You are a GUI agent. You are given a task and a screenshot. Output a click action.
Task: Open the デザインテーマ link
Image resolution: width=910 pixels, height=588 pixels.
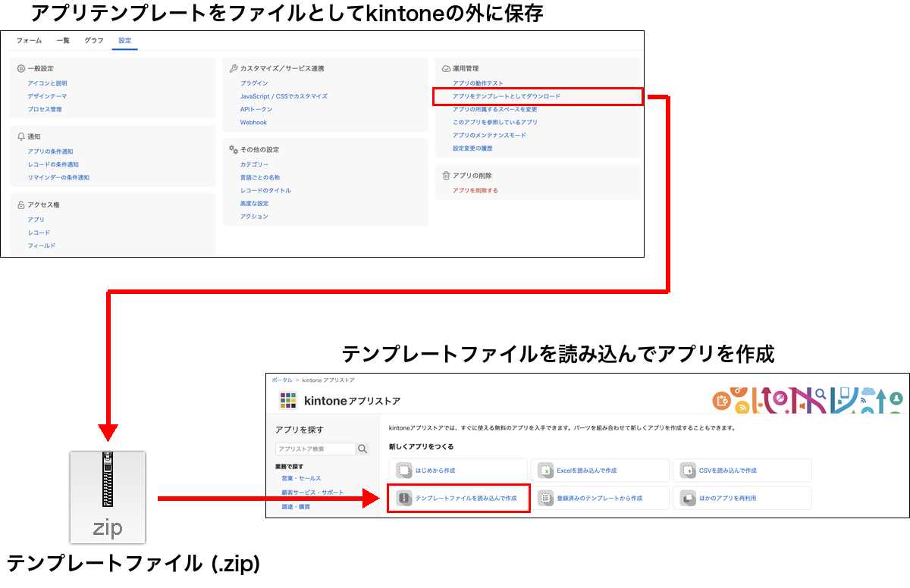[47, 96]
